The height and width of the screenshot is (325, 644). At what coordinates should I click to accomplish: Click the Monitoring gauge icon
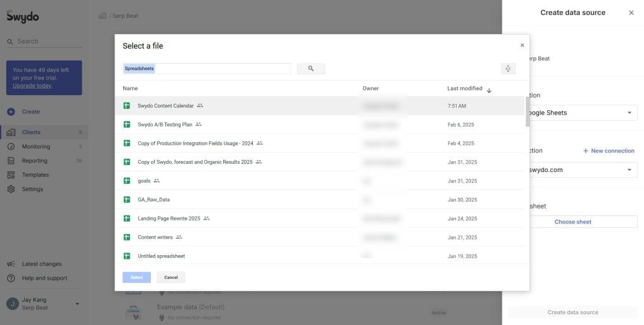tap(11, 147)
